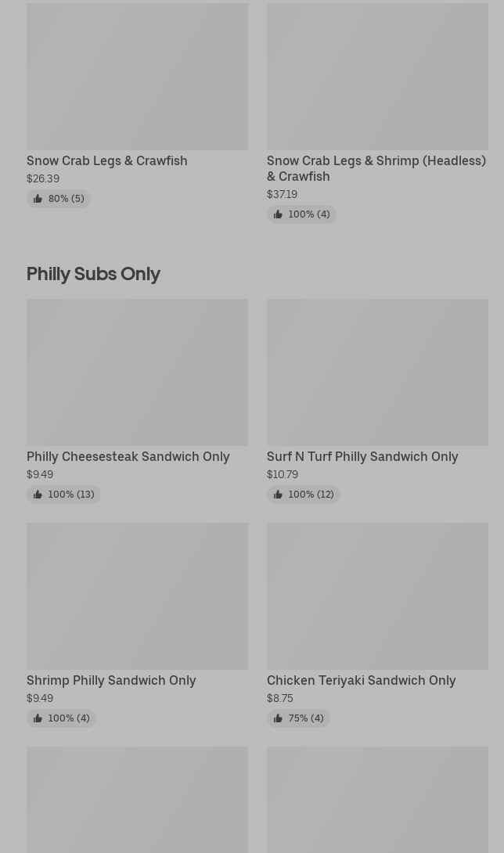This screenshot has width=504, height=853.
Task: Open Snow Crab Legs & Shrimp (Headless) & Crawfish
Action: click(376, 168)
